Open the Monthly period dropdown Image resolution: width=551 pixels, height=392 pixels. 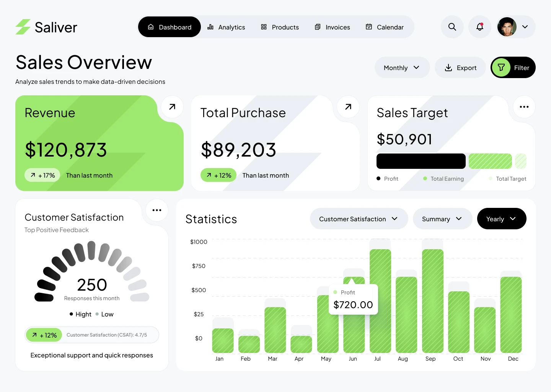click(x=402, y=67)
